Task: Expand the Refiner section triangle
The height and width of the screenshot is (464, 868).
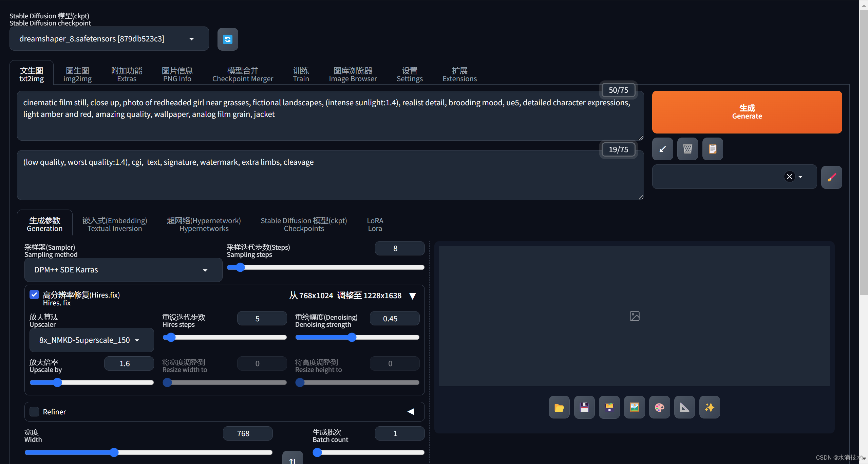Action: click(411, 412)
